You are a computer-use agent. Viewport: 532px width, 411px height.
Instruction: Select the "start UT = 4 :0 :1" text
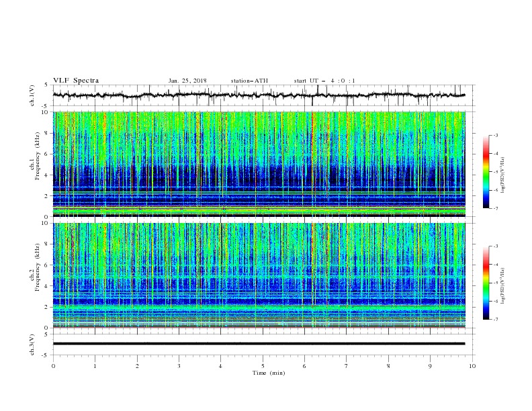tap(324, 81)
